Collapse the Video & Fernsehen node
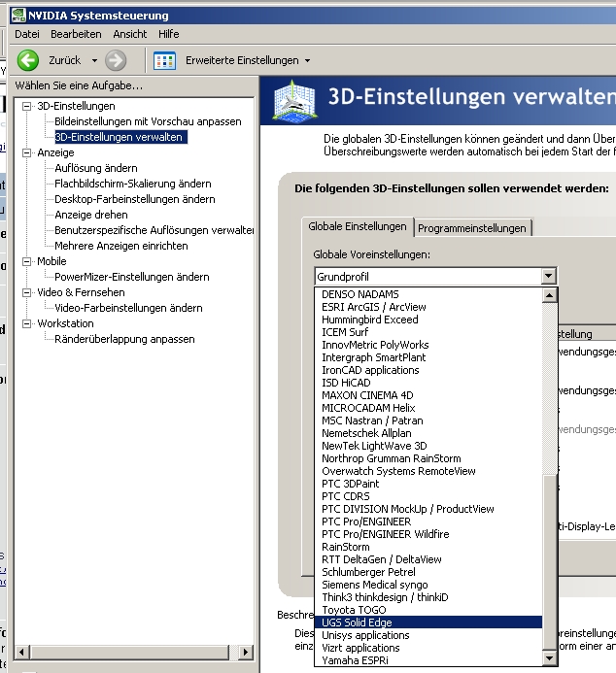Image resolution: width=616 pixels, height=673 pixels. pos(26,292)
